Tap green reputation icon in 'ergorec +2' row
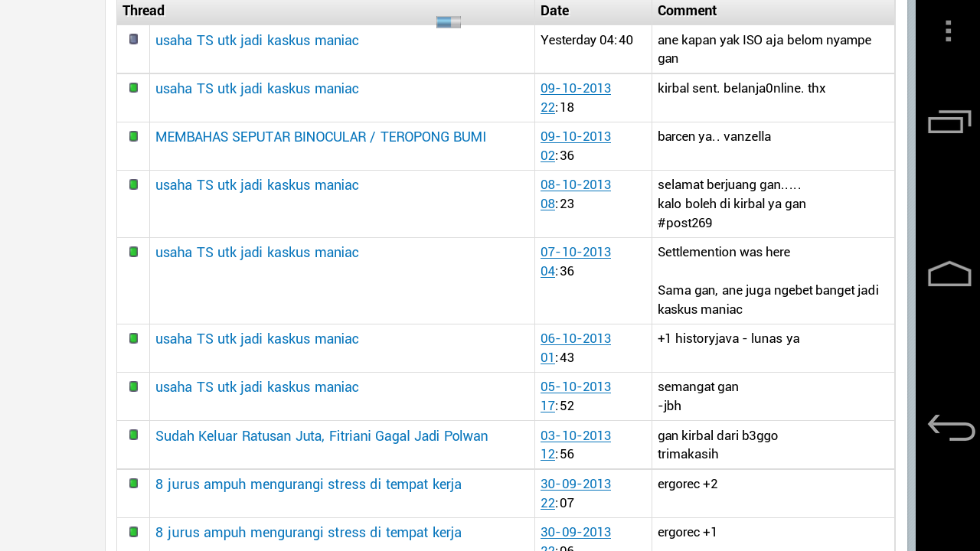 [133, 484]
